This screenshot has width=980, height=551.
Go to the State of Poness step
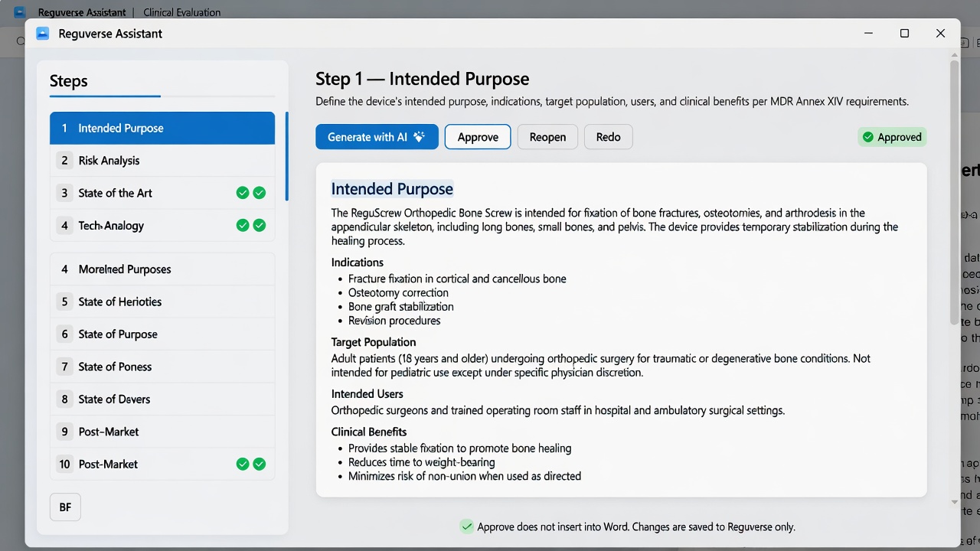162,367
